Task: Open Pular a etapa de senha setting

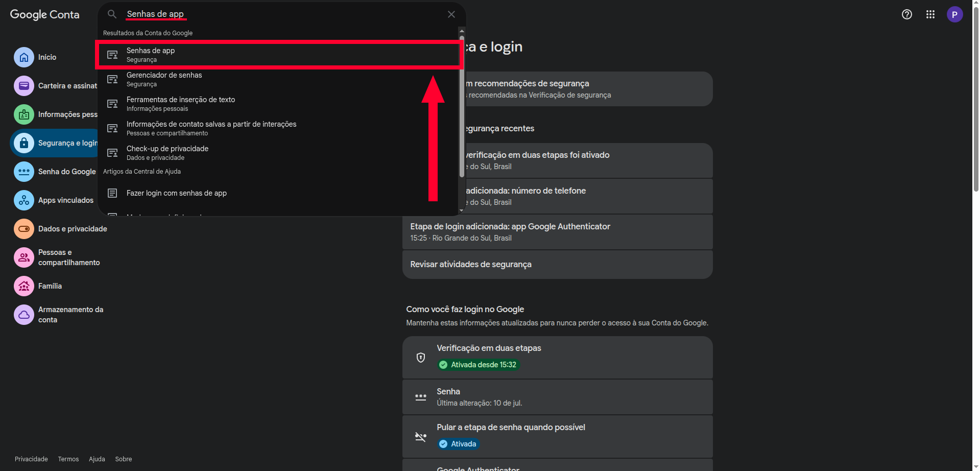Action: click(557, 436)
